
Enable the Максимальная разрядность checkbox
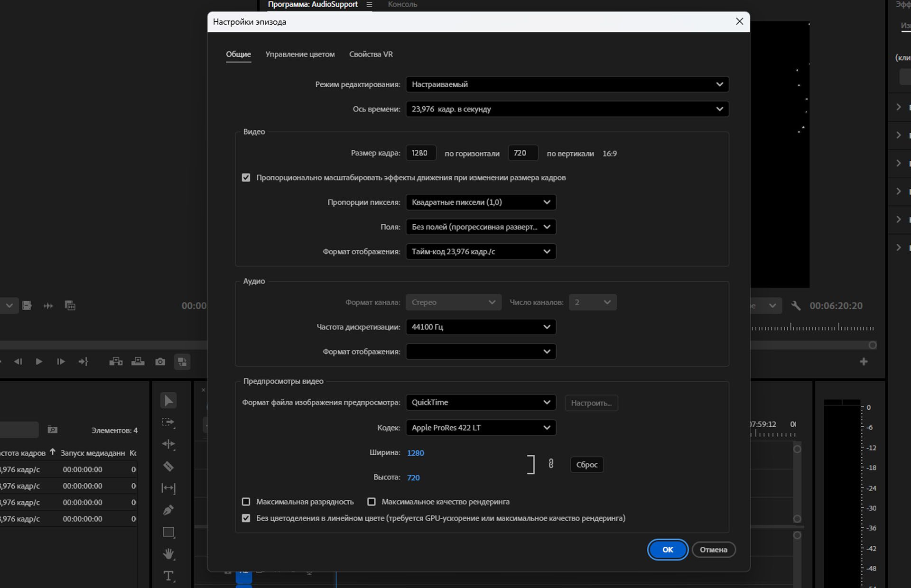[246, 501]
